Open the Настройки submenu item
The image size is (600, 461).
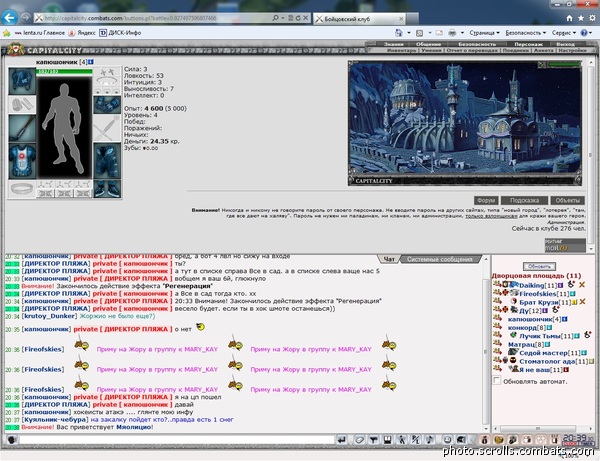572,50
